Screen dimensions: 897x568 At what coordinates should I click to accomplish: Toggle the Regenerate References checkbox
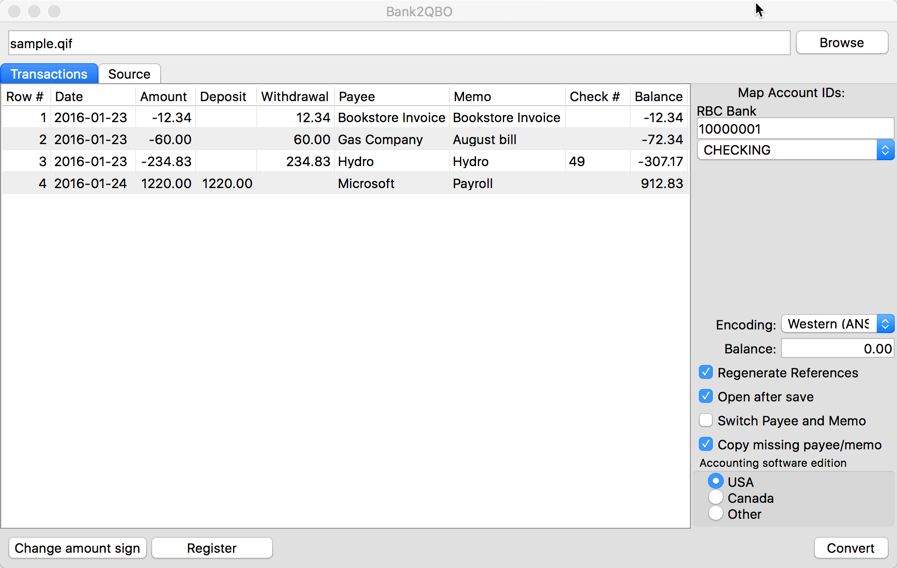click(x=706, y=372)
